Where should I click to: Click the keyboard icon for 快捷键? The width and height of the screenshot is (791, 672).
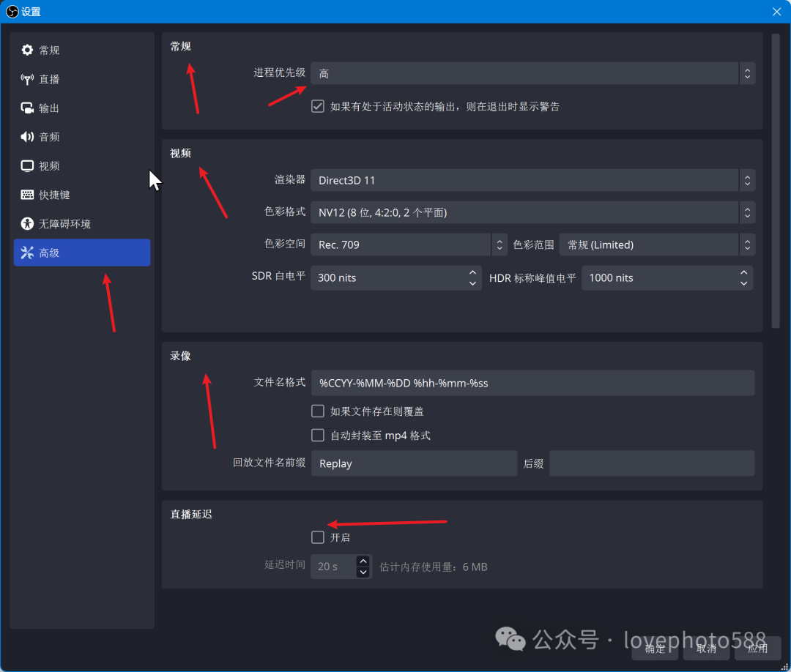[x=27, y=195]
